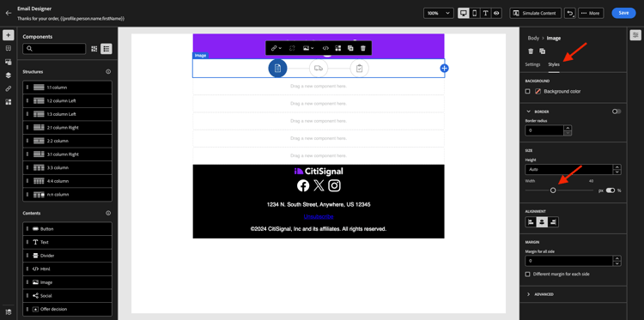Open the links panel rail icon
This screenshot has height=320, width=644.
(x=9, y=88)
